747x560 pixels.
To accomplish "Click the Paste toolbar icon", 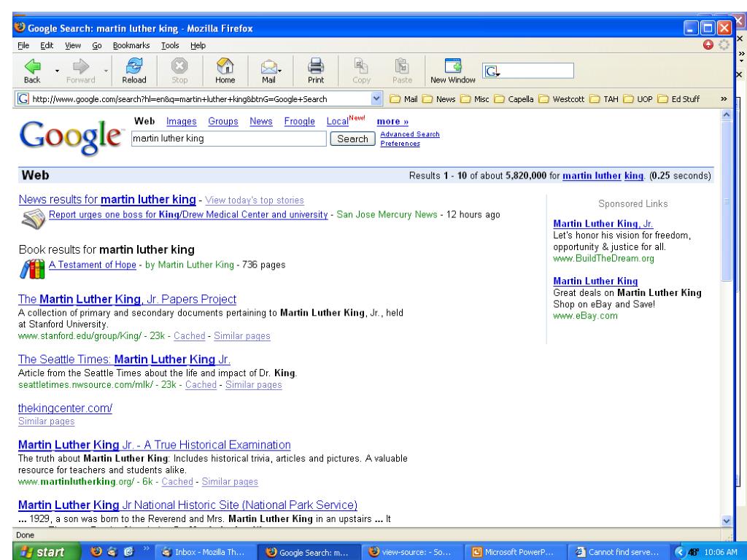I will point(402,66).
